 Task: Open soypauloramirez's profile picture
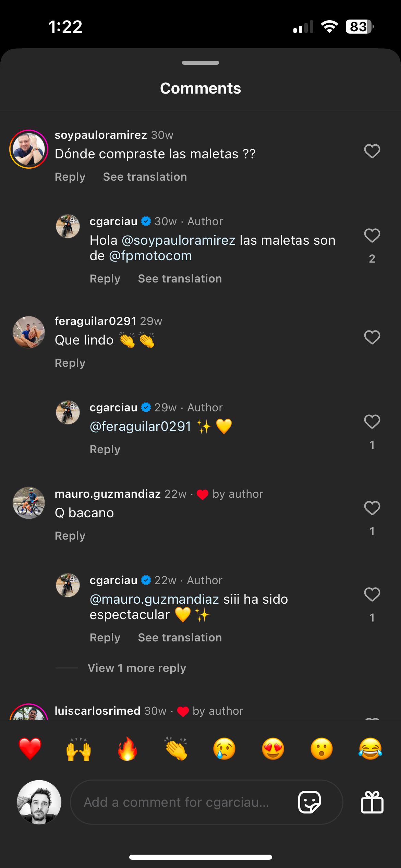tap(29, 149)
